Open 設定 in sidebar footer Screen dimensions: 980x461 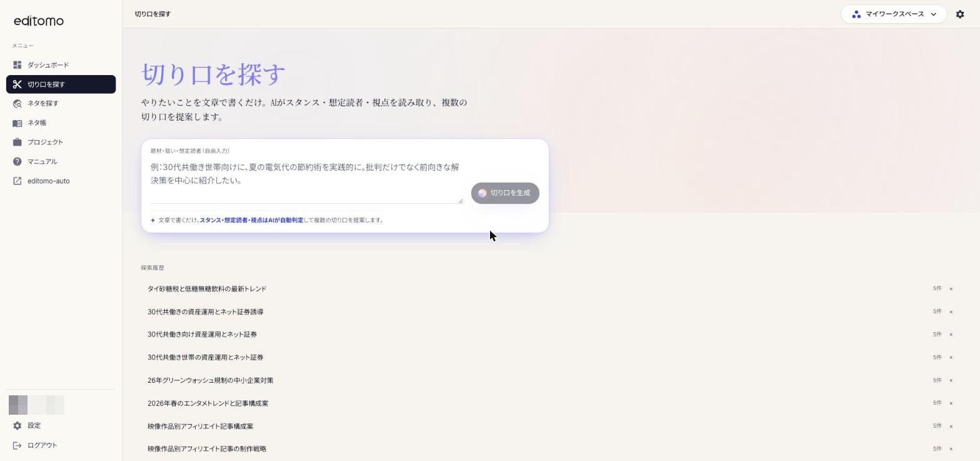coord(61,426)
